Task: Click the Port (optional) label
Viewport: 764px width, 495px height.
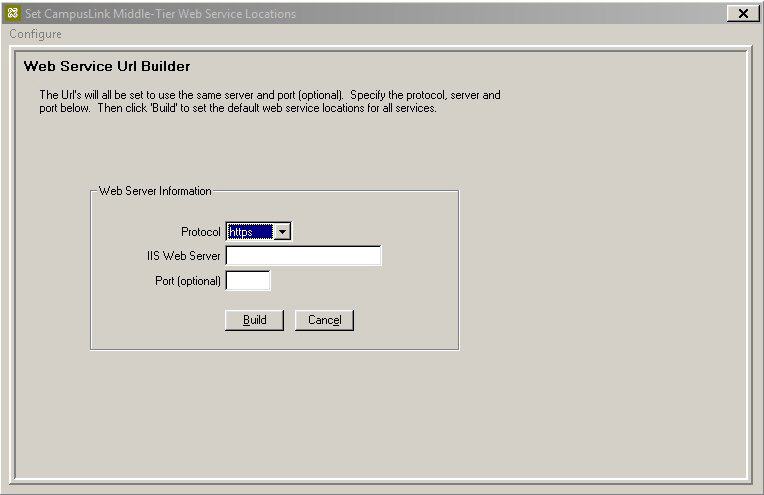Action: click(188, 281)
